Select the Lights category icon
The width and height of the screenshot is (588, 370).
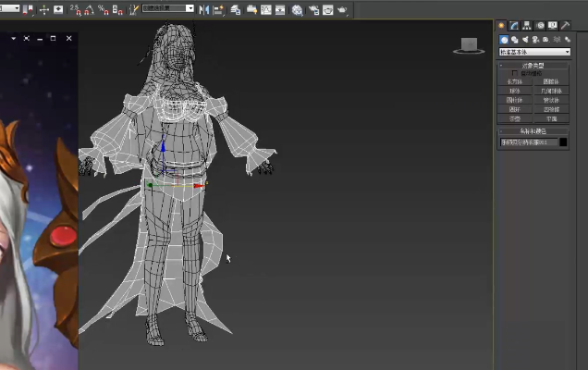(525, 40)
